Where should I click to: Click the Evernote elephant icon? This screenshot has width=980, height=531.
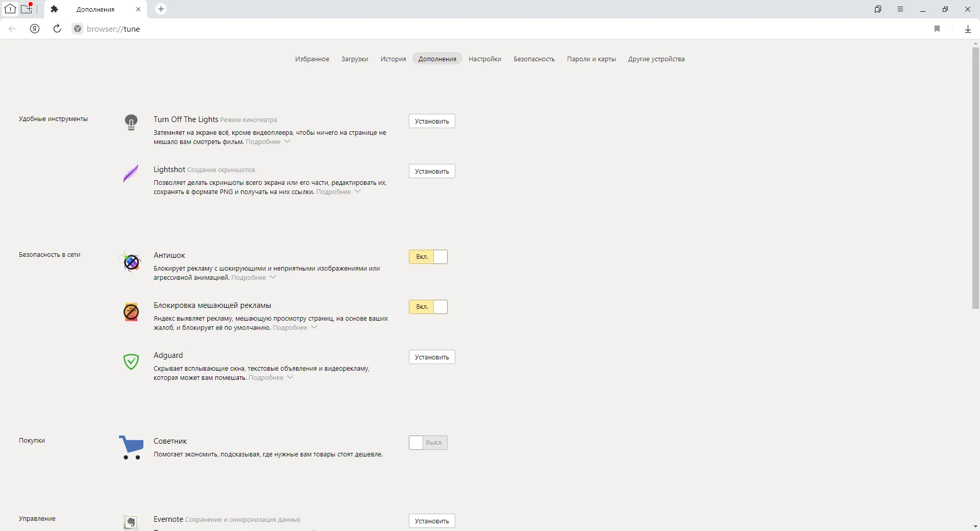click(131, 522)
